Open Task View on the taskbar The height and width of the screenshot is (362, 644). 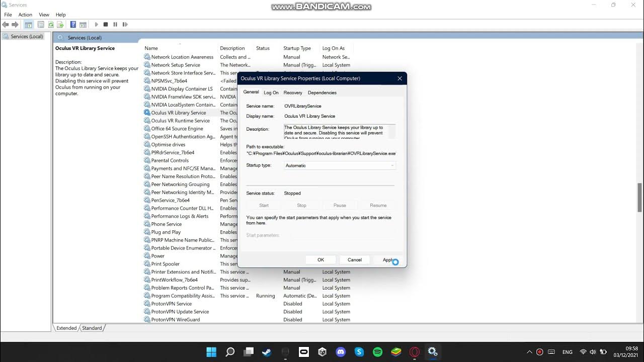click(x=249, y=352)
